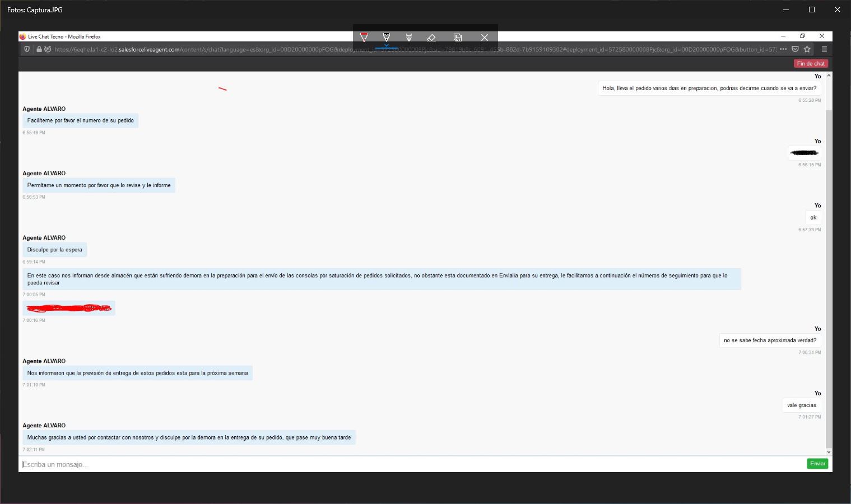
Task: Maximize the Fotos window
Action: [812, 10]
